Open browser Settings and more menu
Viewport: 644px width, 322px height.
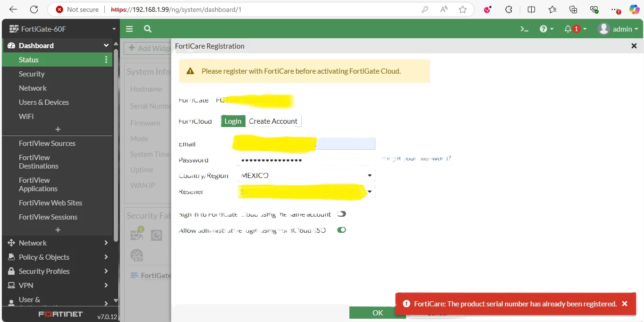(615, 9)
